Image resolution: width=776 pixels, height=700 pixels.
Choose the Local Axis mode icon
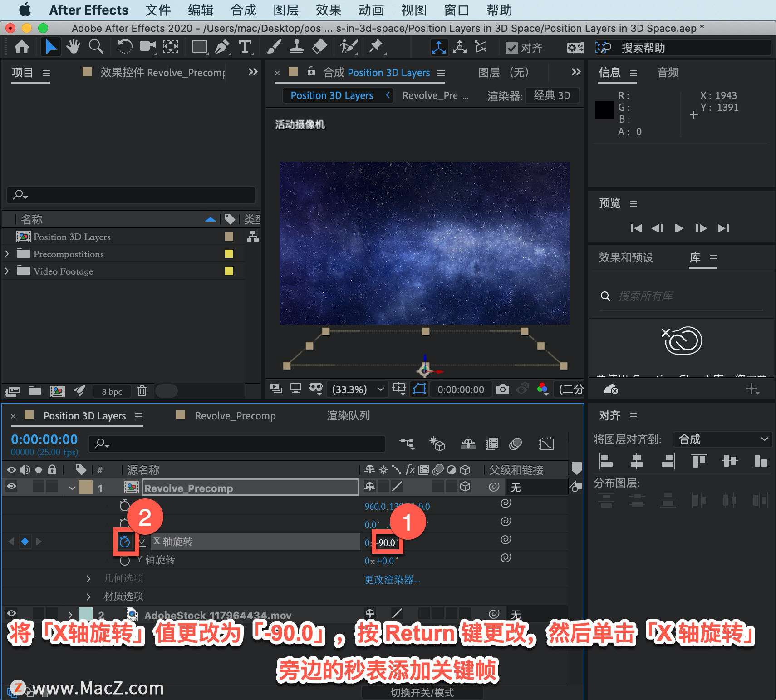tap(438, 47)
